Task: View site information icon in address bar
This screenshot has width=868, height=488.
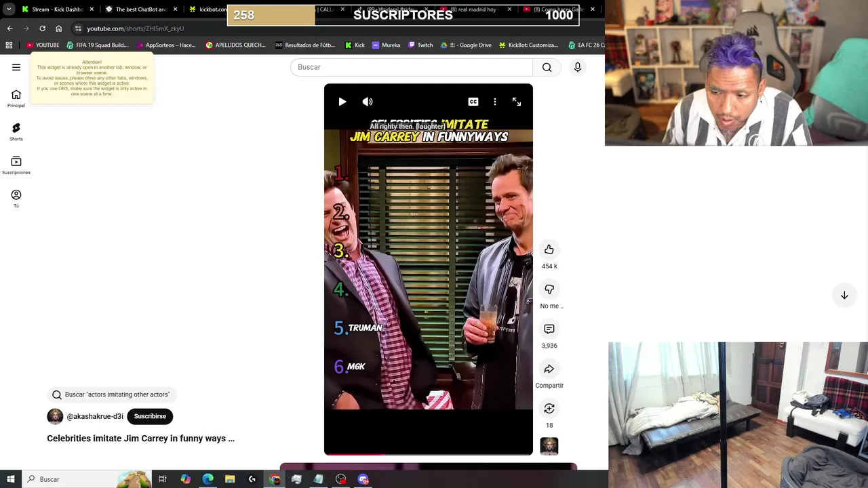Action: [x=78, y=28]
